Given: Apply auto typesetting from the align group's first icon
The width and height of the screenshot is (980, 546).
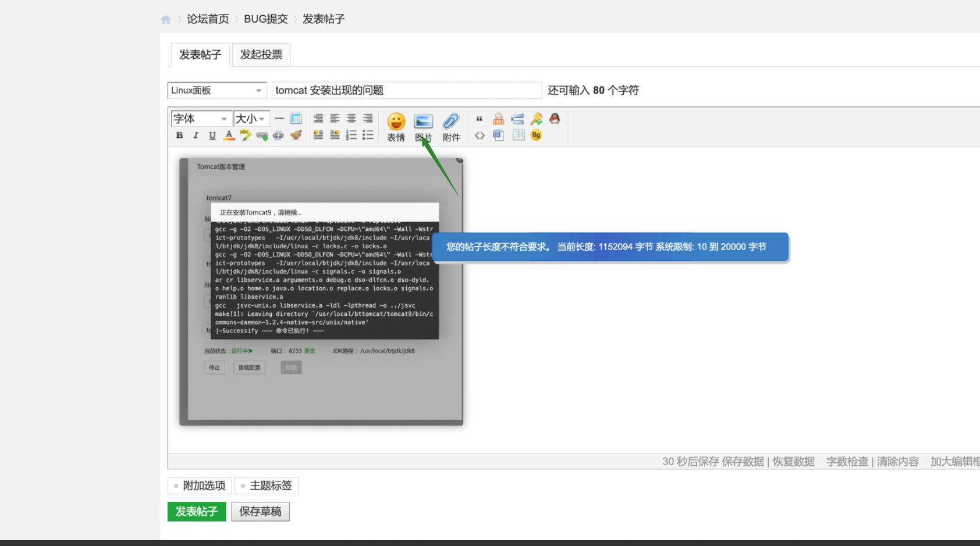Looking at the screenshot, I should (x=318, y=119).
